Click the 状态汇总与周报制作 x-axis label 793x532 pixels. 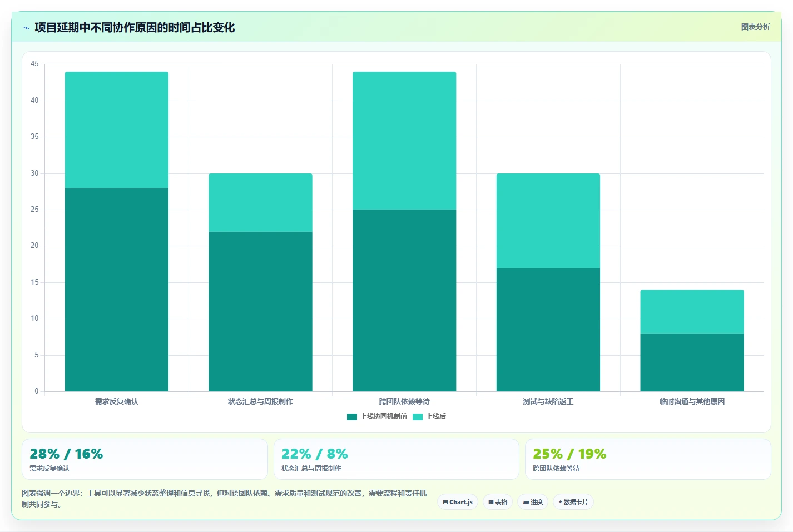260,401
